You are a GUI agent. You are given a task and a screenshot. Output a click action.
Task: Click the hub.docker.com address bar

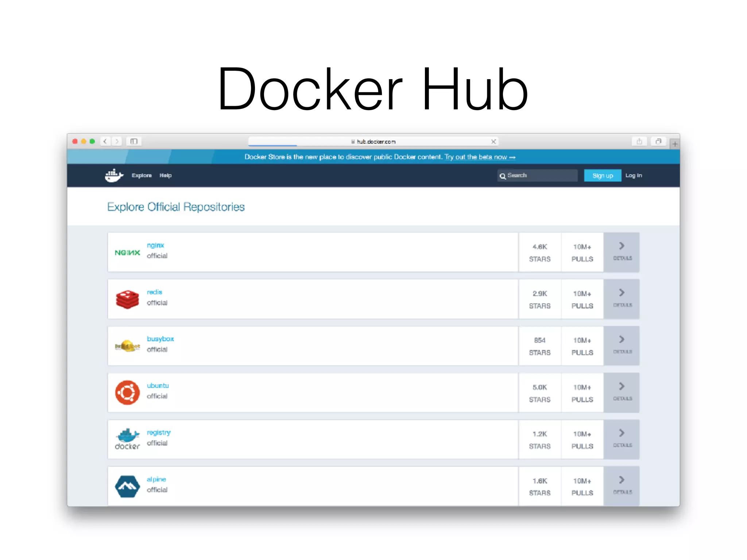coord(373,141)
